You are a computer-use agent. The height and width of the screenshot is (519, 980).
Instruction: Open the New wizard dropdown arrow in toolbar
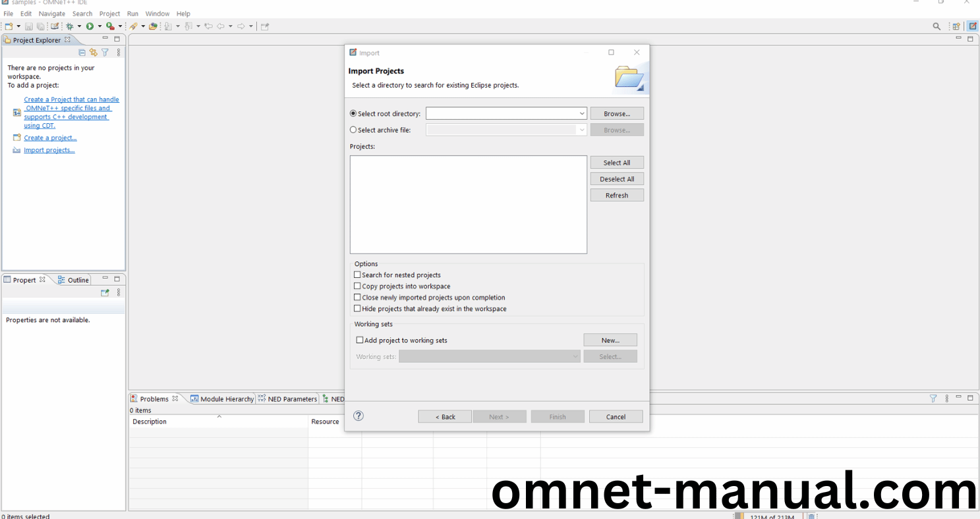[x=18, y=26]
